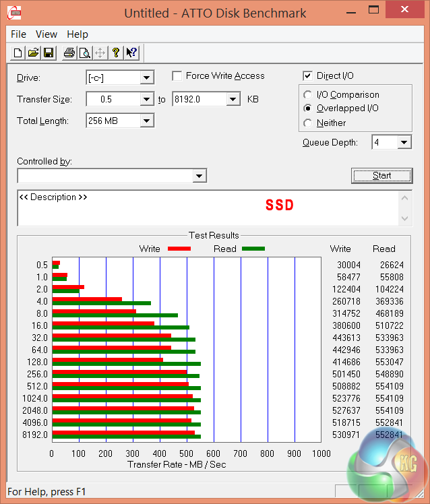430x504 pixels.
Task: Open the Help menu
Action: 78,34
